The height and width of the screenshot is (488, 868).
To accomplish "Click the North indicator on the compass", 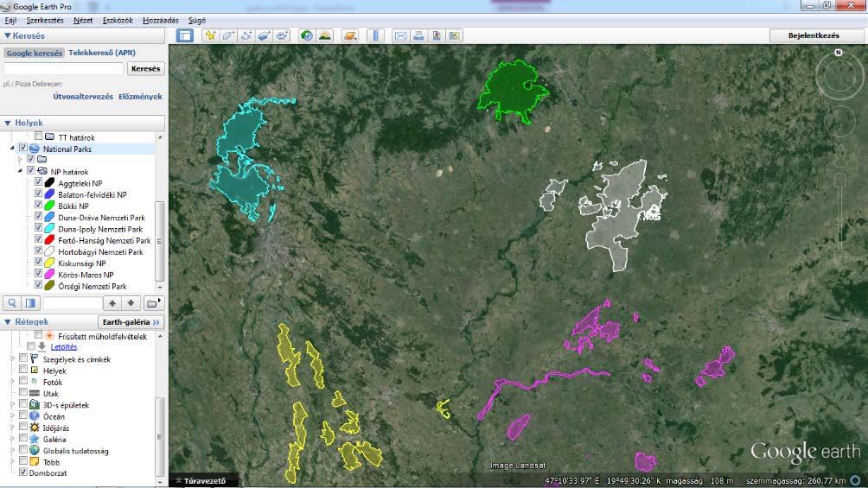I will click(x=838, y=53).
